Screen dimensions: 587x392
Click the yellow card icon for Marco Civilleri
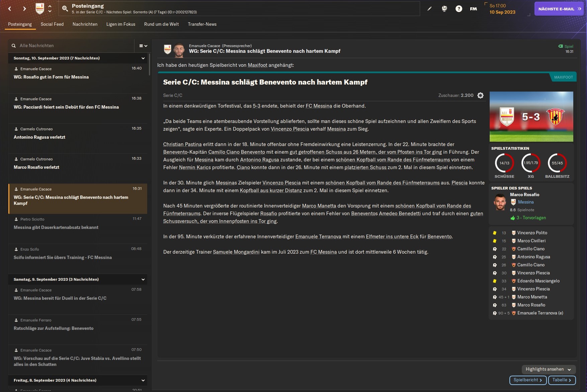point(495,241)
